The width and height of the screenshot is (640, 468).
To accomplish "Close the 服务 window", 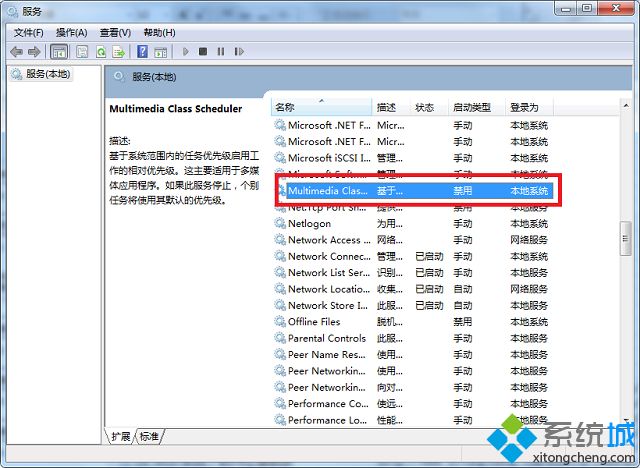I will point(616,9).
